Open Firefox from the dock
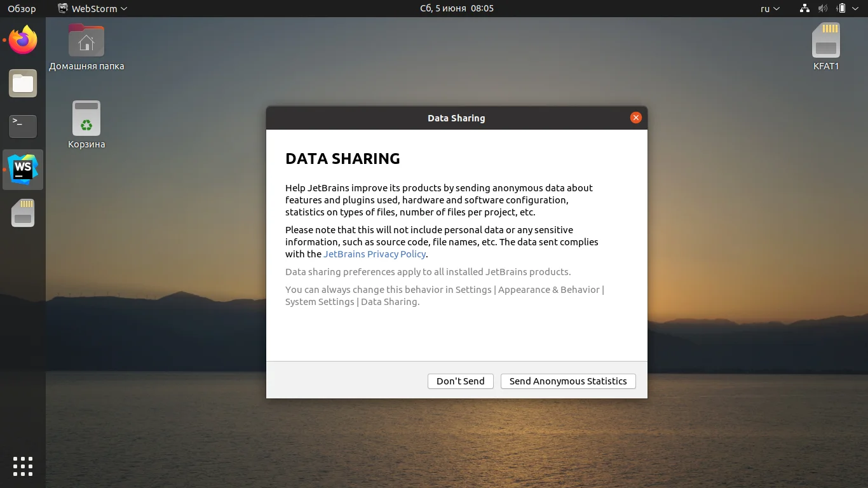The image size is (868, 488). (23, 40)
